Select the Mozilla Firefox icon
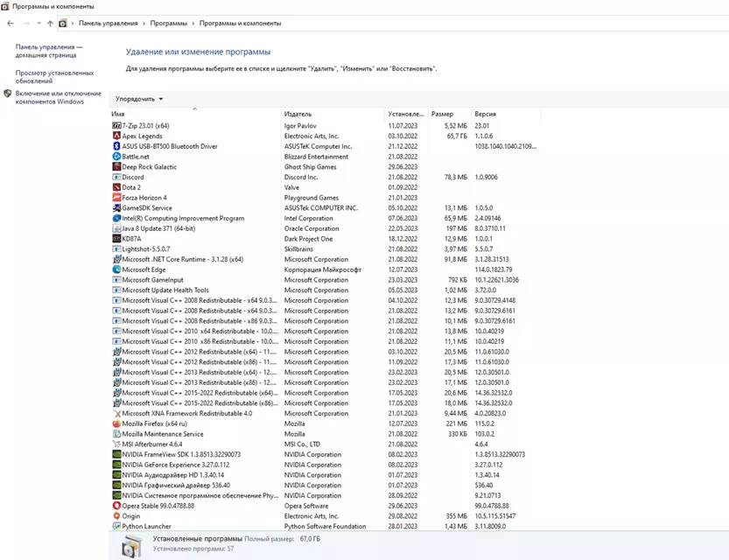729x560 pixels. tap(116, 423)
